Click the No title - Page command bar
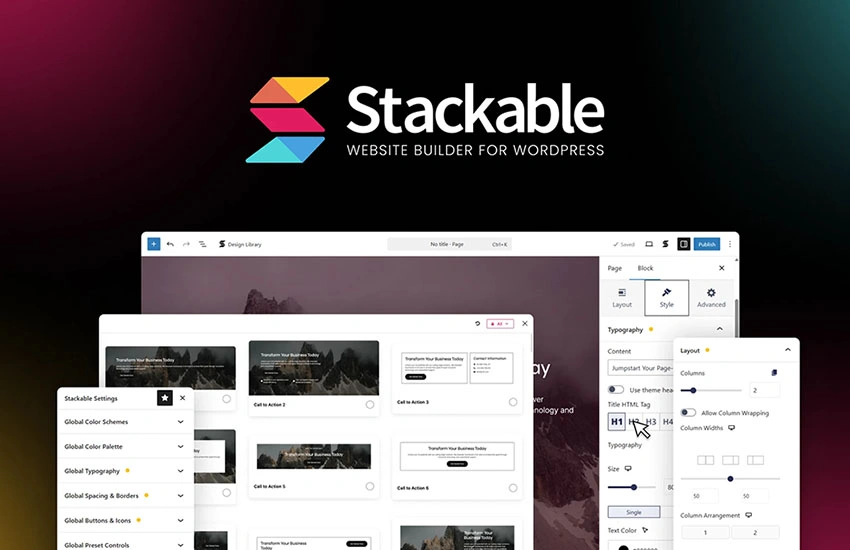This screenshot has width=850, height=550. pyautogui.click(x=449, y=244)
